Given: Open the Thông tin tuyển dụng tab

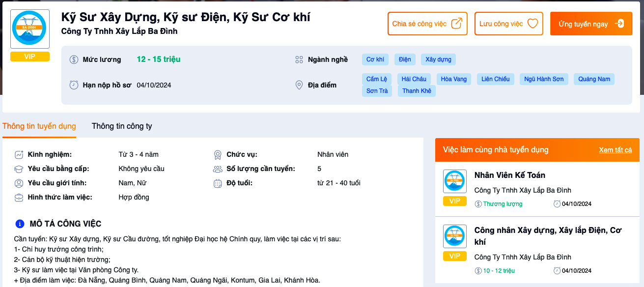Looking at the screenshot, I should tap(39, 126).
